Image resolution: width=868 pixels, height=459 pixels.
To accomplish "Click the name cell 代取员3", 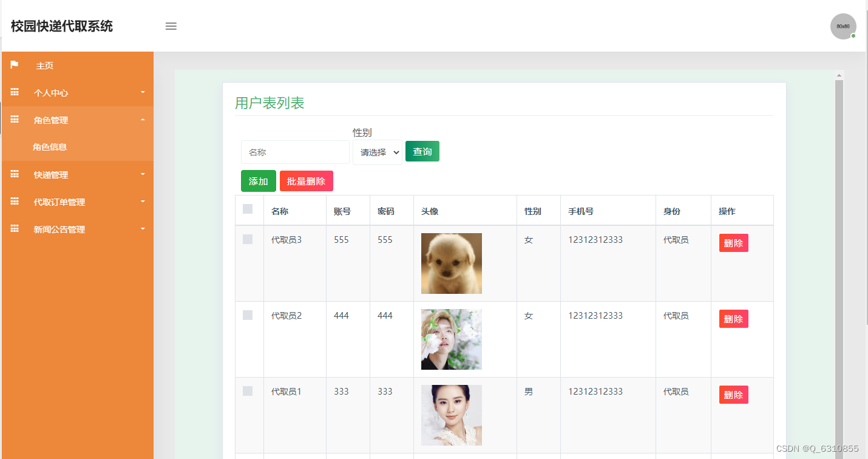I will [287, 240].
